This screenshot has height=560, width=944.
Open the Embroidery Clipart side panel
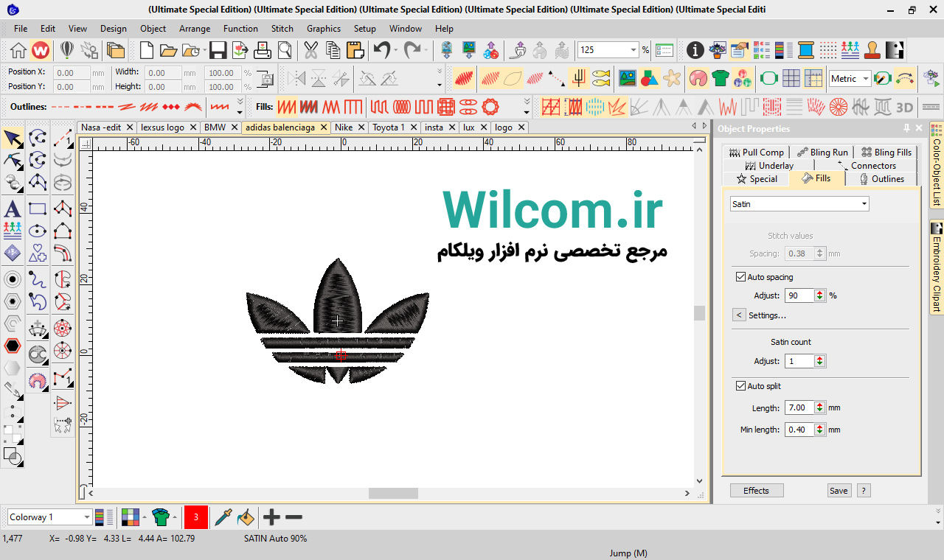937,267
